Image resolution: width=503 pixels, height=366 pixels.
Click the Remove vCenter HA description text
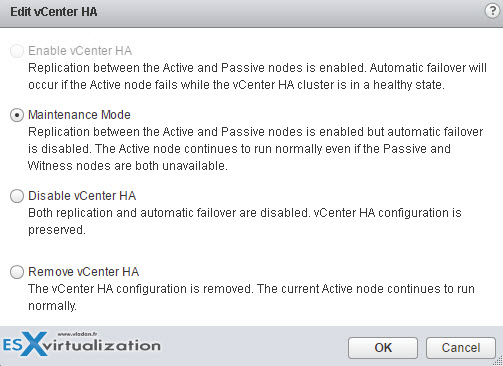(x=251, y=297)
